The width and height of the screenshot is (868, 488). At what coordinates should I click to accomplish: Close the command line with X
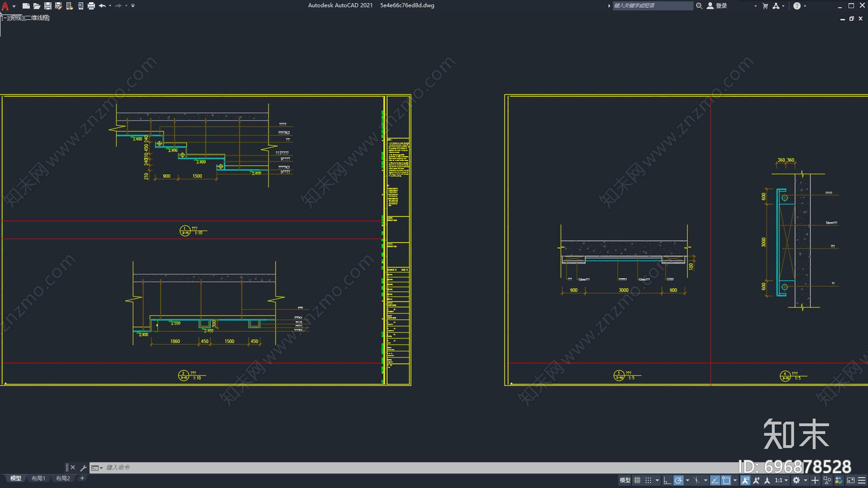(x=73, y=467)
